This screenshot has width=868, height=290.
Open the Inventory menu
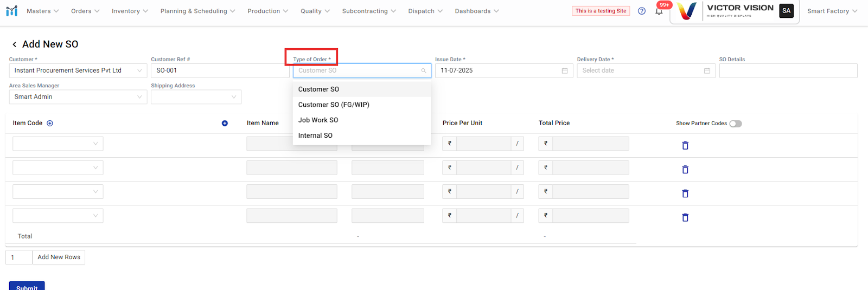point(130,11)
